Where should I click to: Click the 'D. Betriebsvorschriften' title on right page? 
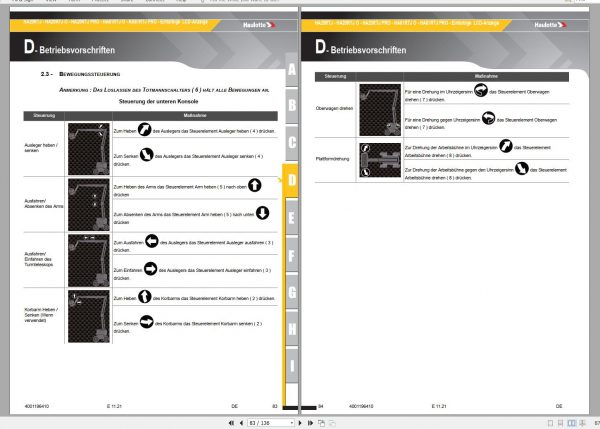pos(360,48)
